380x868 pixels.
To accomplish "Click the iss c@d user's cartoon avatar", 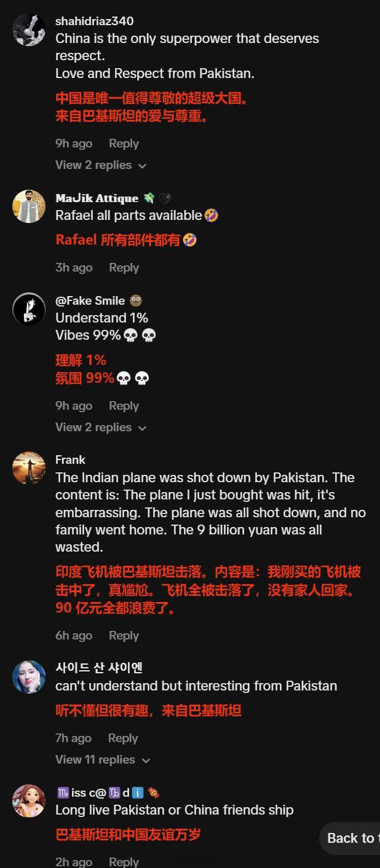I will coord(29,801).
